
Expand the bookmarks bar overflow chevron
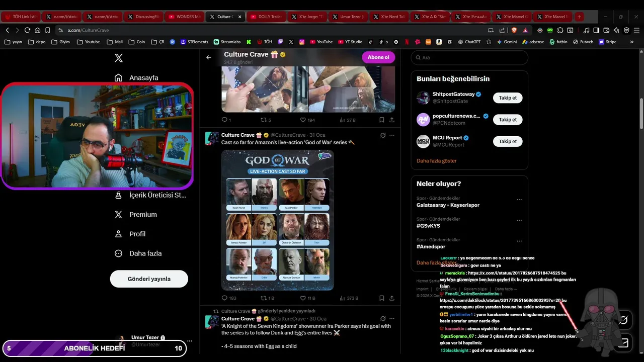pos(631,42)
